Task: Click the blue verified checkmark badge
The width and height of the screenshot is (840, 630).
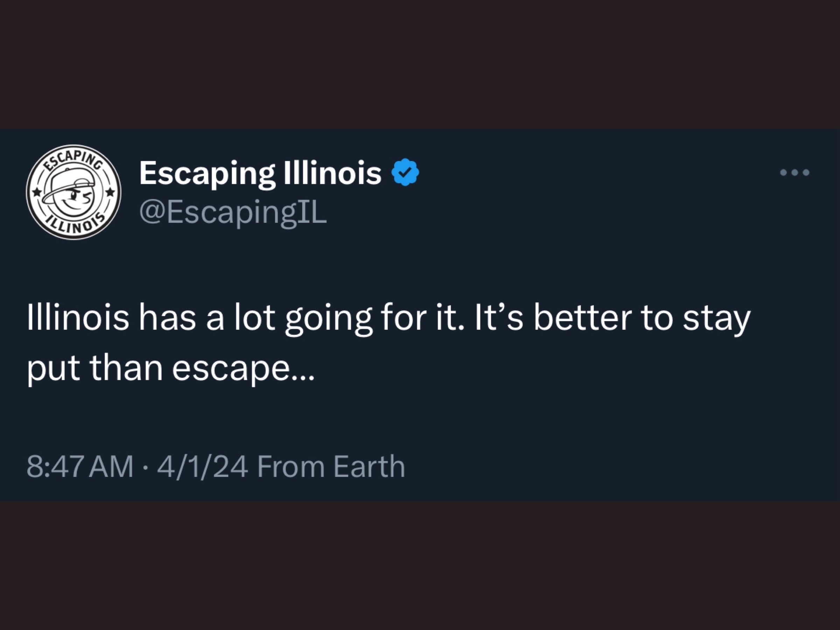Action: pos(405,172)
